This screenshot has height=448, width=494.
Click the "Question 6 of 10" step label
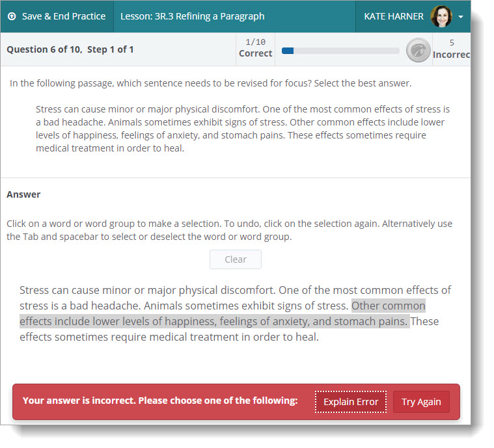[70, 49]
